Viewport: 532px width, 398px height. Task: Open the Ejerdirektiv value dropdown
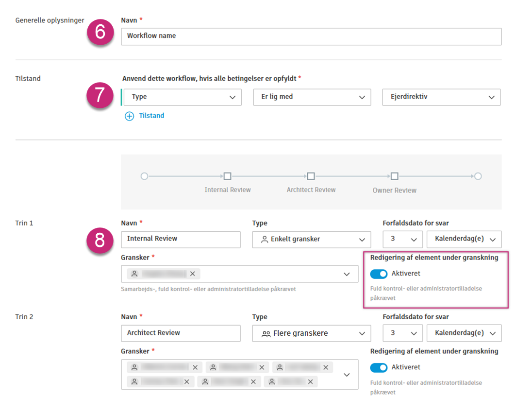click(x=441, y=97)
